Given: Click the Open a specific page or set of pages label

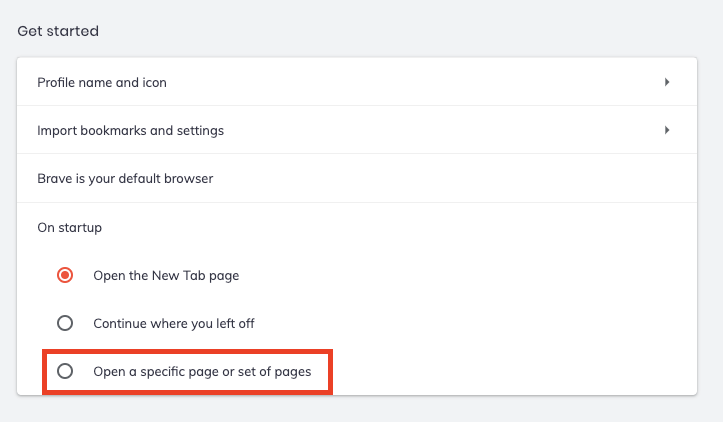Looking at the screenshot, I should [x=202, y=371].
